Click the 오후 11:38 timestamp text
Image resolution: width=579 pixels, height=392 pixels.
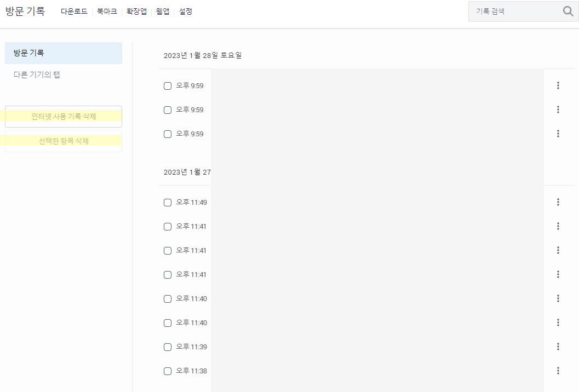(191, 371)
